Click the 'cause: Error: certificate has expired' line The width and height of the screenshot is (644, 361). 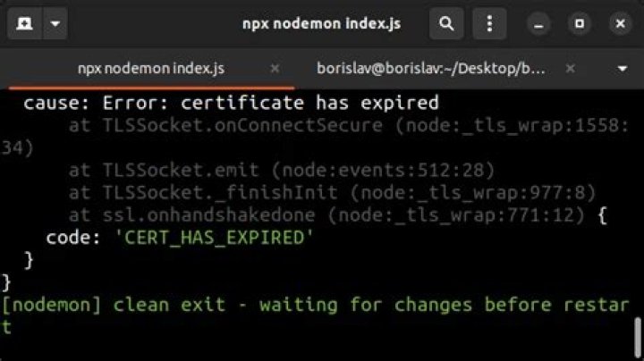pos(231,103)
